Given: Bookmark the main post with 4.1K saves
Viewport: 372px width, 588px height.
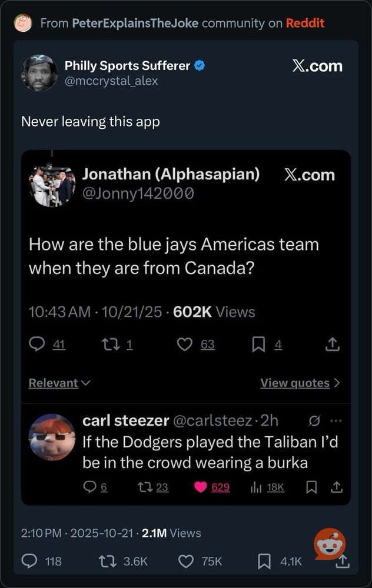Looking at the screenshot, I should (264, 562).
